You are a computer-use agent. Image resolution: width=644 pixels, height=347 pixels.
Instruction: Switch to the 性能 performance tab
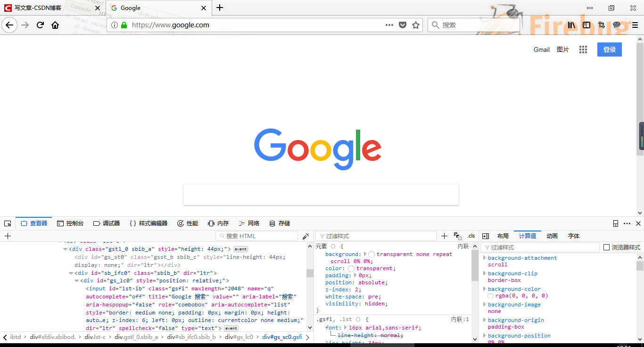[x=188, y=223]
